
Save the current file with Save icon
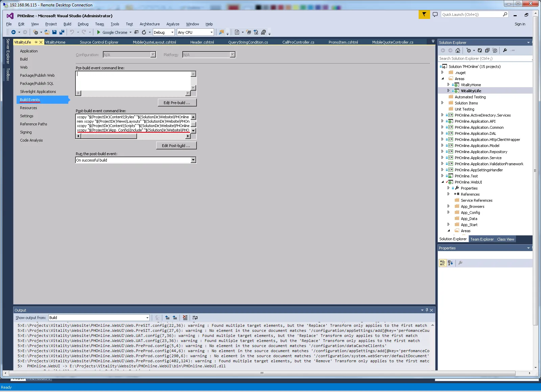pyautogui.click(x=54, y=32)
